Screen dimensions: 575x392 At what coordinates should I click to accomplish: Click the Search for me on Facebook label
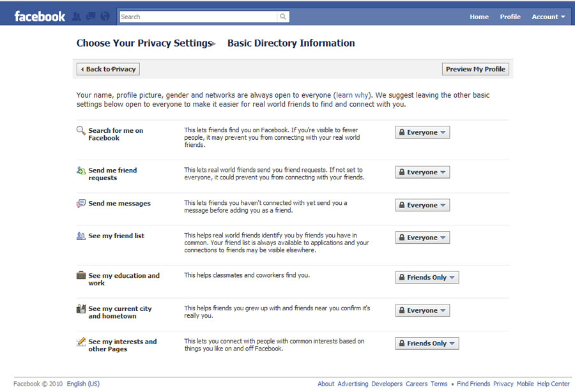116,134
